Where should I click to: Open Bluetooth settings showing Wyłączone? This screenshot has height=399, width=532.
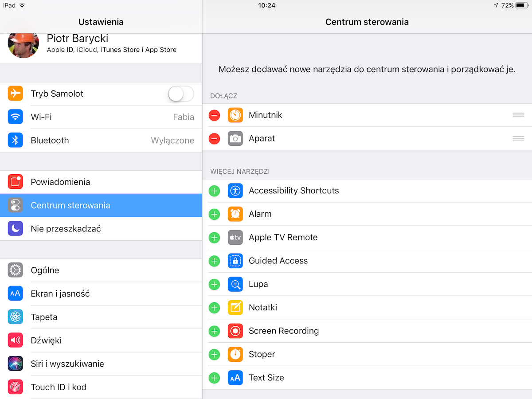pyautogui.click(x=101, y=141)
